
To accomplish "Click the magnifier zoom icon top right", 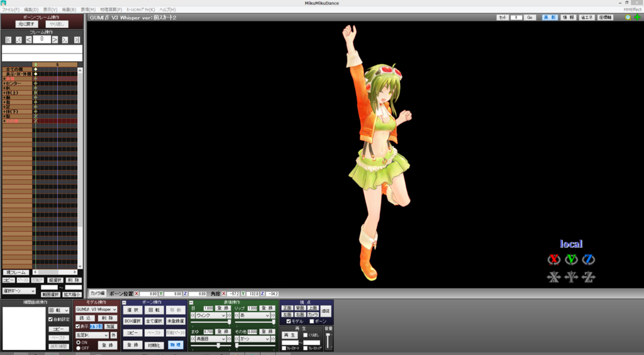I will (x=628, y=17).
